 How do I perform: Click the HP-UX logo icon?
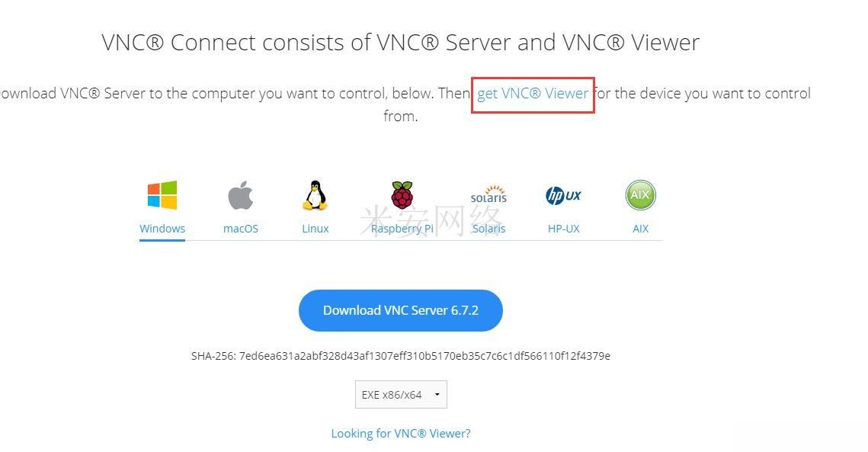(x=563, y=195)
